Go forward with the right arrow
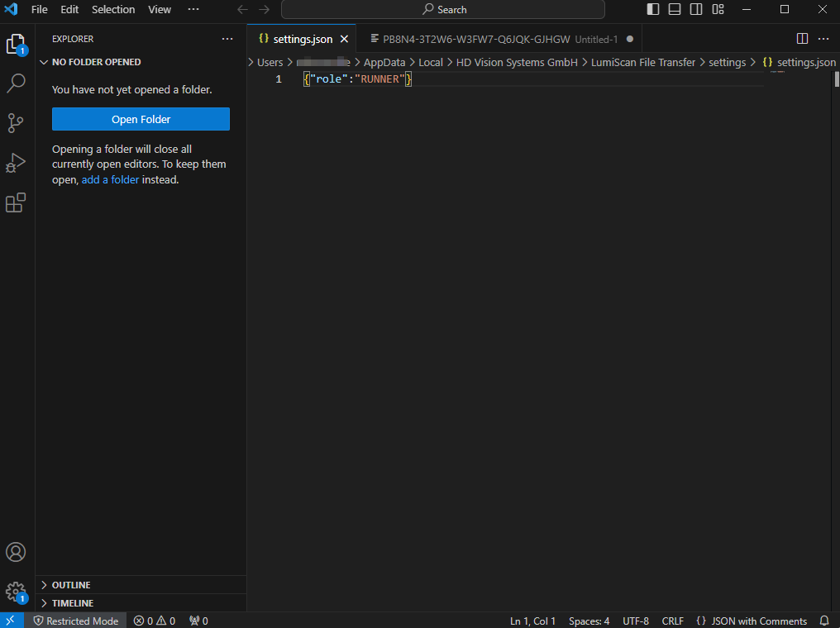This screenshot has width=840, height=628. coord(264,10)
